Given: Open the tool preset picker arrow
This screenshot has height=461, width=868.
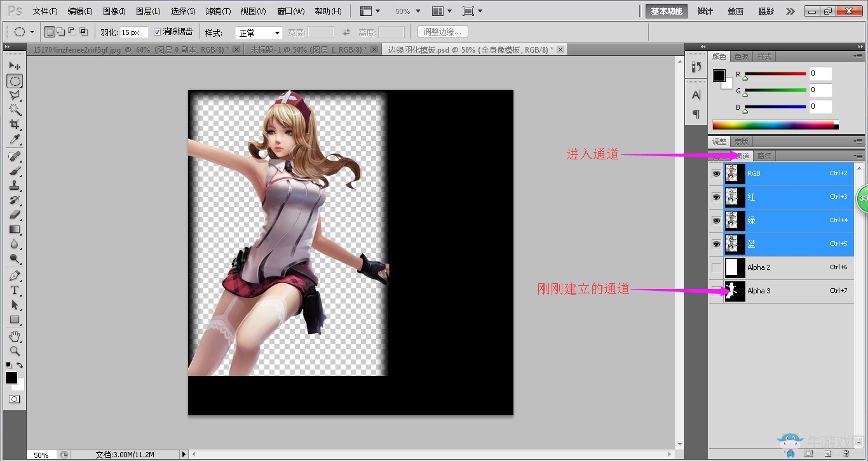Looking at the screenshot, I should coord(32,32).
